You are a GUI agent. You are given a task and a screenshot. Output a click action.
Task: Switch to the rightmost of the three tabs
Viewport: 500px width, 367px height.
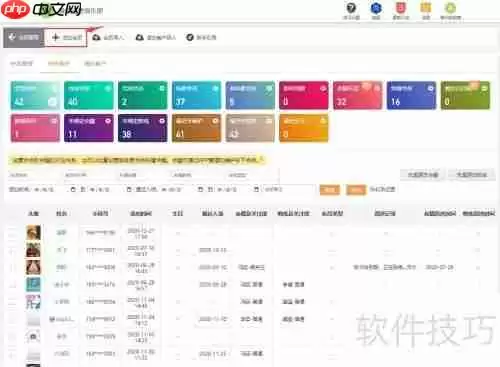(x=95, y=63)
